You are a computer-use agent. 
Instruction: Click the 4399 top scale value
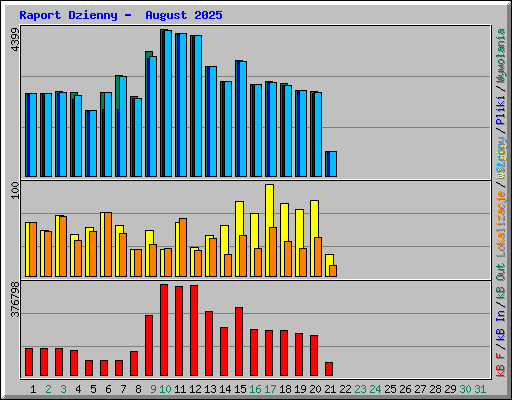pyautogui.click(x=15, y=40)
